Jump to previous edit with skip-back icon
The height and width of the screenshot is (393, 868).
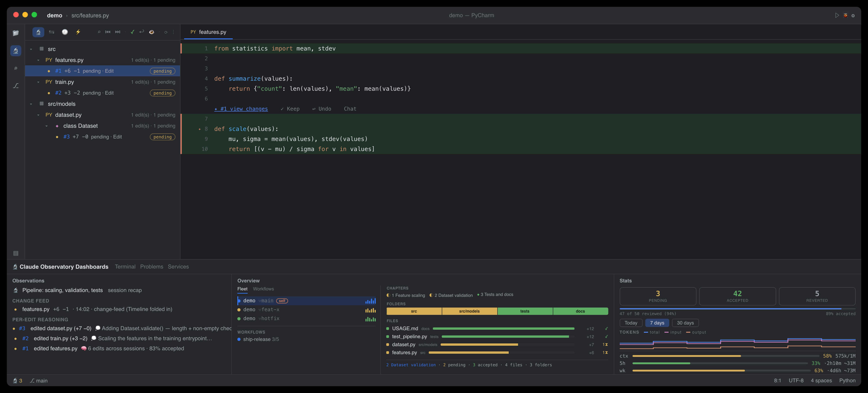tap(108, 32)
